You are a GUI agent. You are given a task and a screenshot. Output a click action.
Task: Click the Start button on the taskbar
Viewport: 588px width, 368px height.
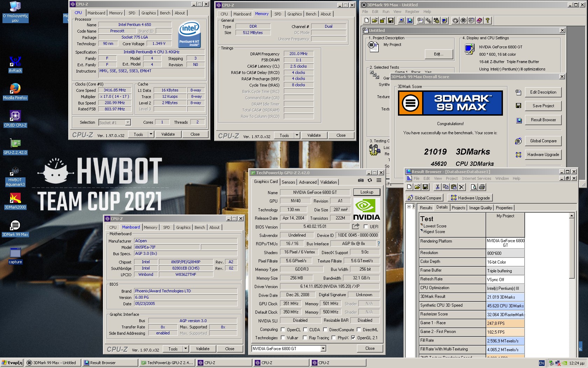pyautogui.click(x=12, y=363)
